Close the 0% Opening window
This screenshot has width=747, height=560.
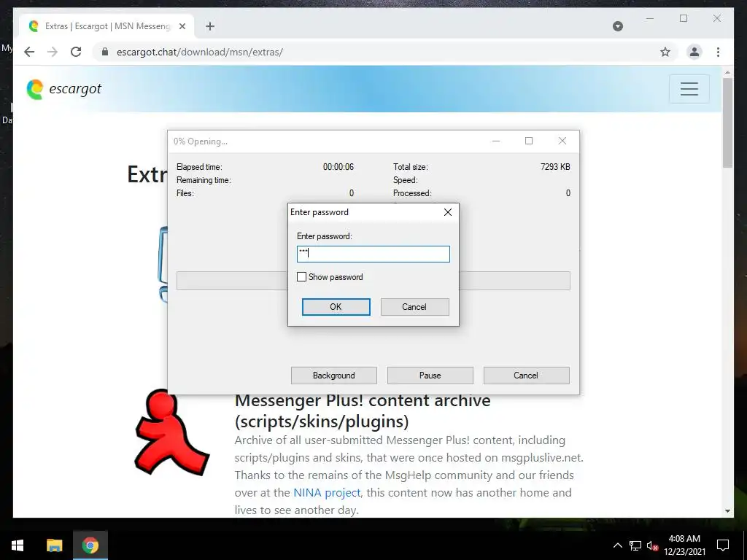[562, 141]
